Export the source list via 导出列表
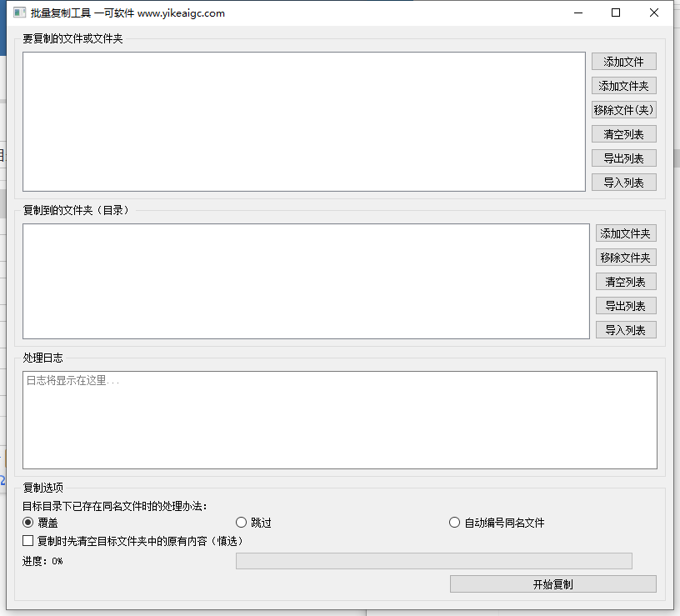The width and height of the screenshot is (680, 616). [x=623, y=158]
